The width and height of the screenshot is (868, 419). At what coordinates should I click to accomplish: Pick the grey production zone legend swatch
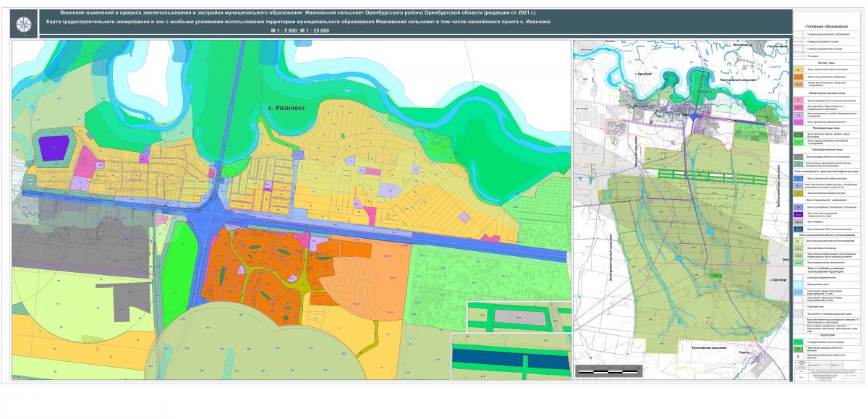pyautogui.click(x=799, y=156)
